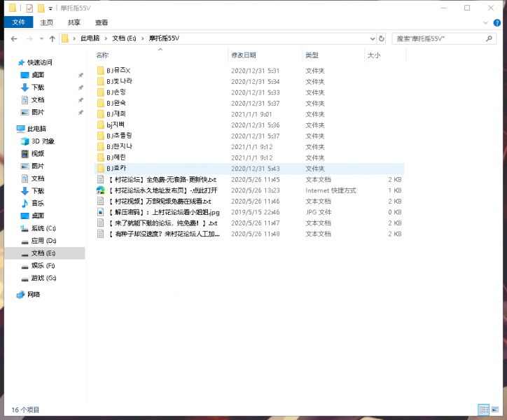Sort by the 修改日期 column header

coord(244,55)
